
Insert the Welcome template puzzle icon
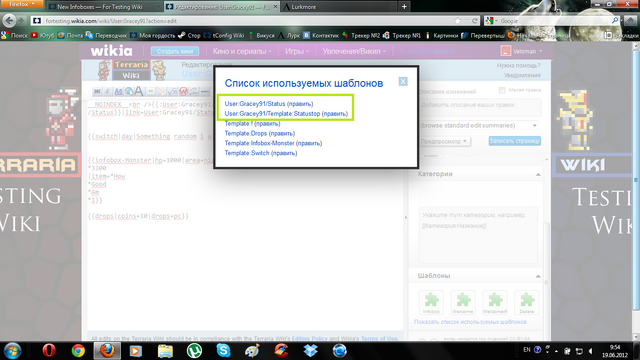(463, 302)
